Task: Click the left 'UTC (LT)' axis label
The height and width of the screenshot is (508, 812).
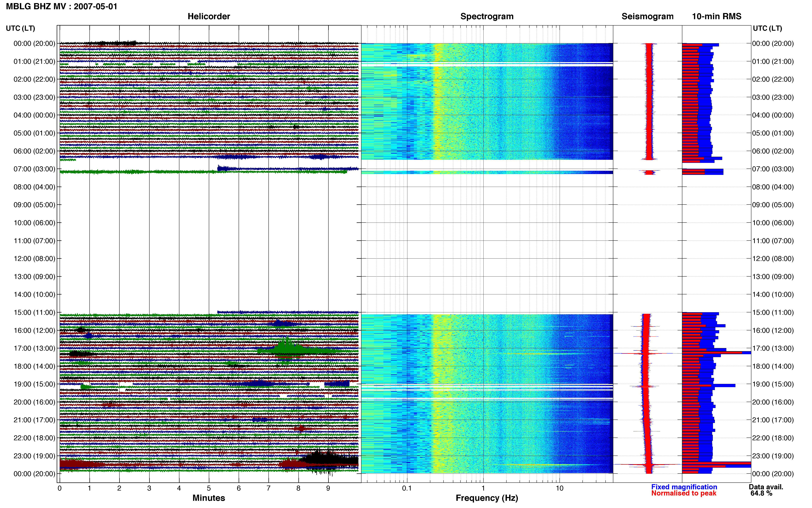Action: click(x=21, y=28)
